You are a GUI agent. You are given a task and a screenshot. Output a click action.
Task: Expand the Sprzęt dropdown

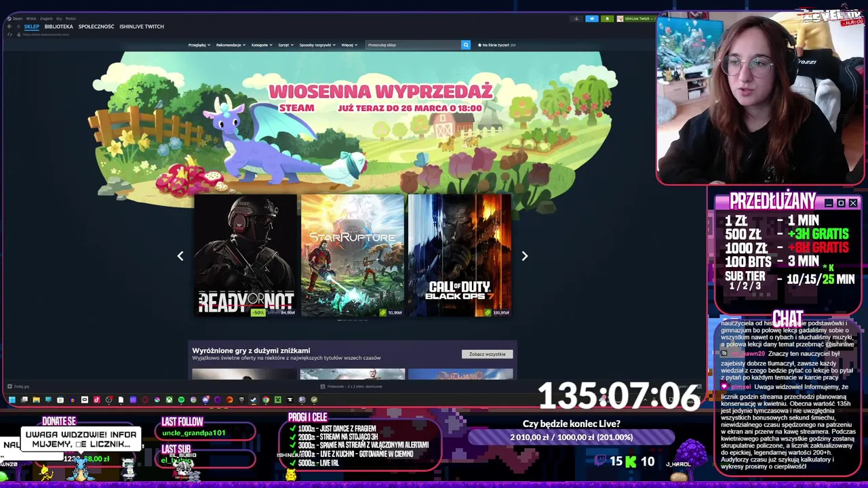point(285,45)
